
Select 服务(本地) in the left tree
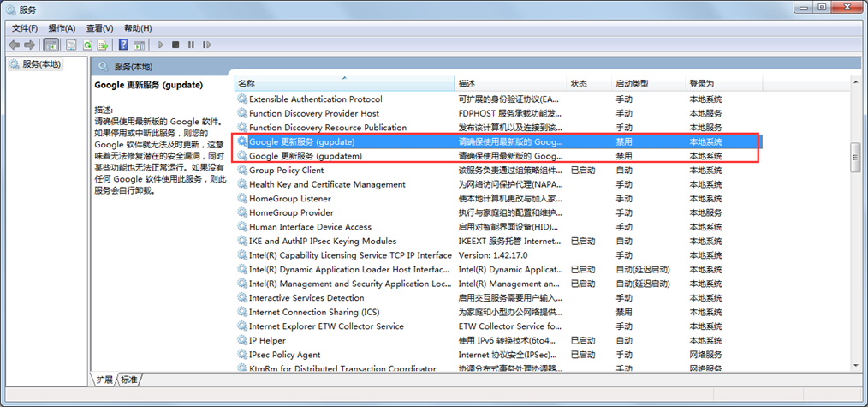click(x=35, y=64)
